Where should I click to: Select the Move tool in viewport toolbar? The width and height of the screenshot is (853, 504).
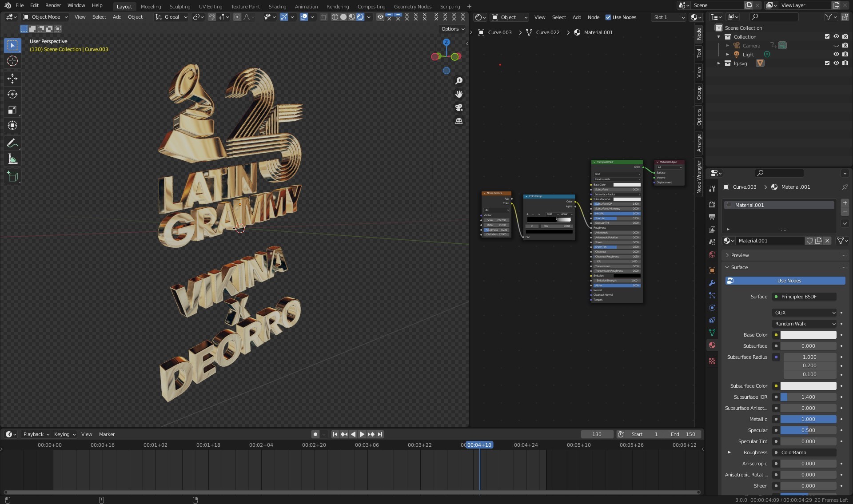(12, 79)
